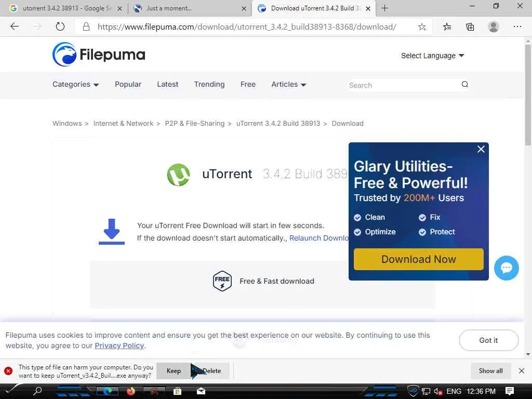Reload the page with the refresh icon

tap(60, 26)
